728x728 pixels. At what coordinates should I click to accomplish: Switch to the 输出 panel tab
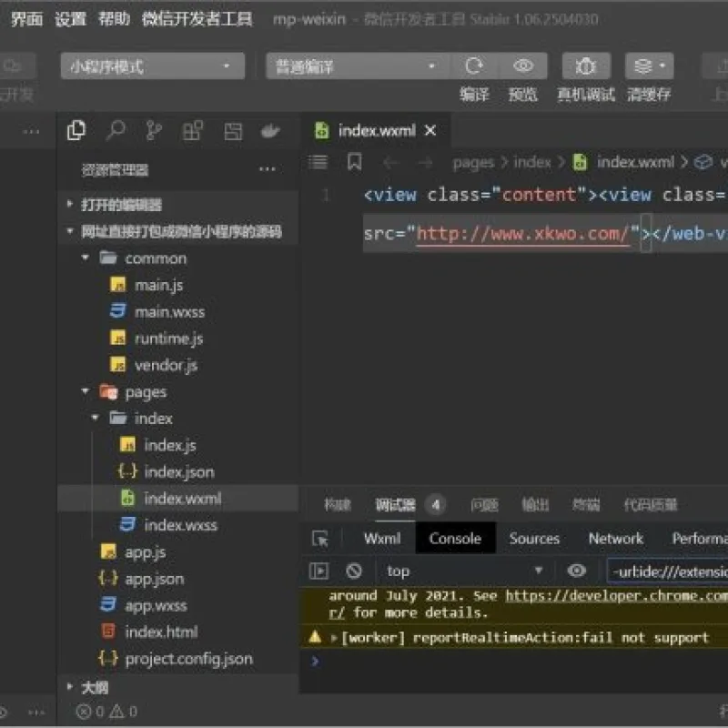(535, 505)
